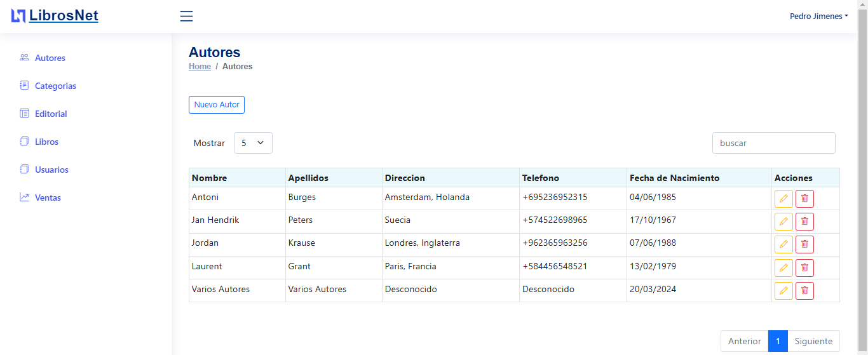Edit the Jordan Krause author entry
The height and width of the screenshot is (355, 868).
point(783,244)
